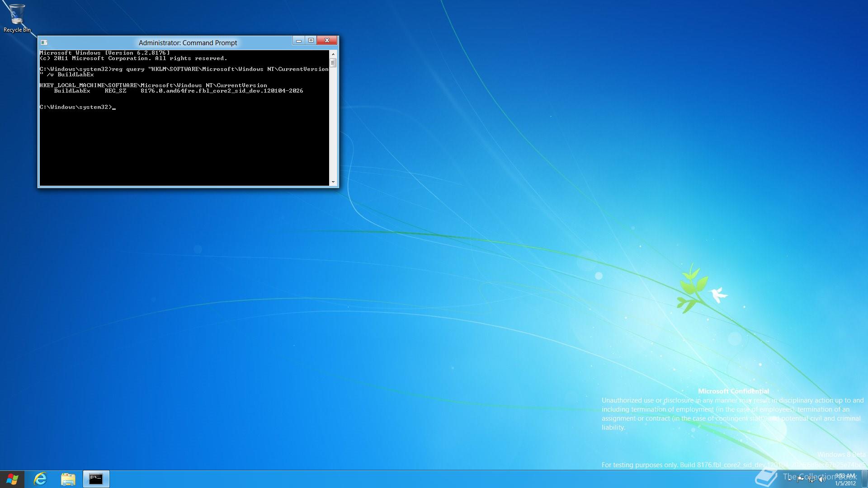868x488 pixels.
Task: Open the Recycle Bin desktop icon
Action: point(17,18)
